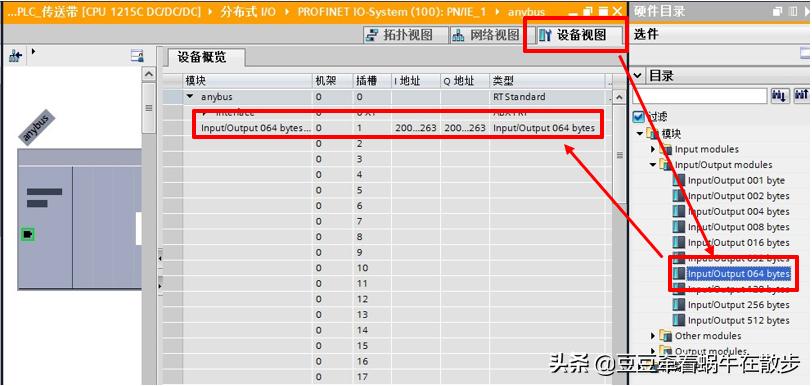The height and width of the screenshot is (386, 812).
Task: Click the 模块 column header
Action: (x=248, y=81)
